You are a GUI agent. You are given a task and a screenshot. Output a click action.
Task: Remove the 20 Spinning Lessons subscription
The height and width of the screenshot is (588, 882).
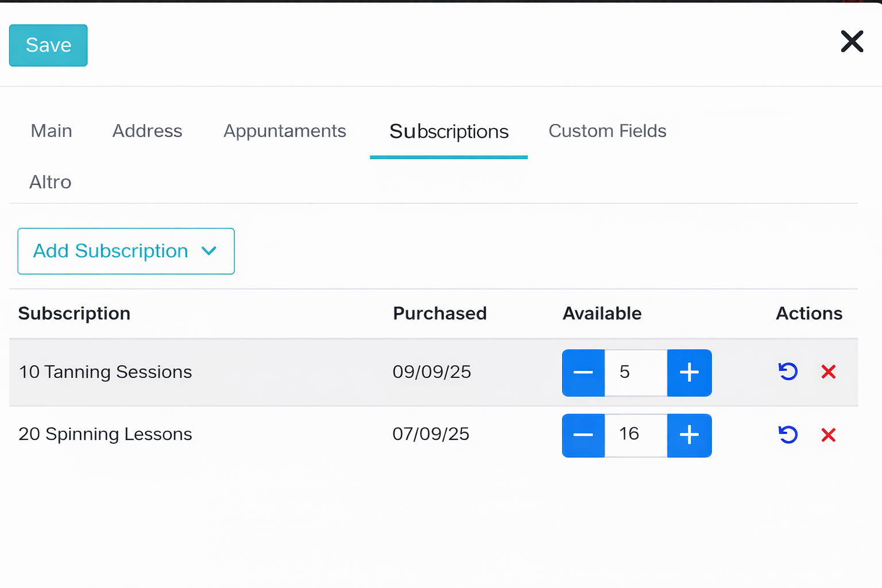(x=828, y=435)
